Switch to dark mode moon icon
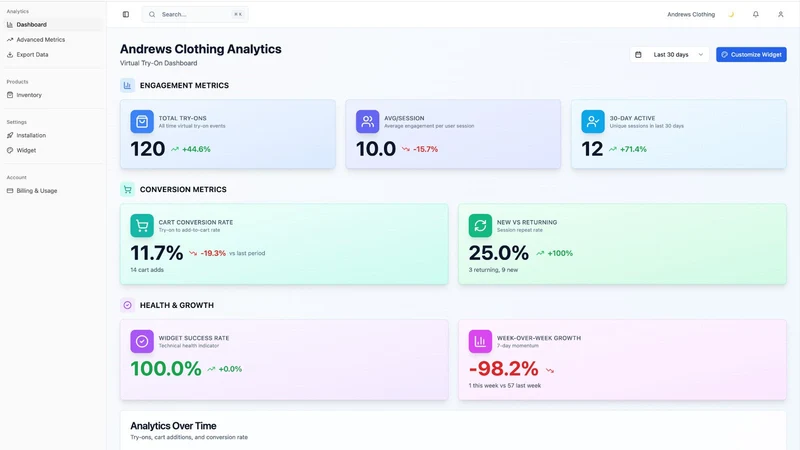The height and width of the screenshot is (450, 800). pos(731,14)
